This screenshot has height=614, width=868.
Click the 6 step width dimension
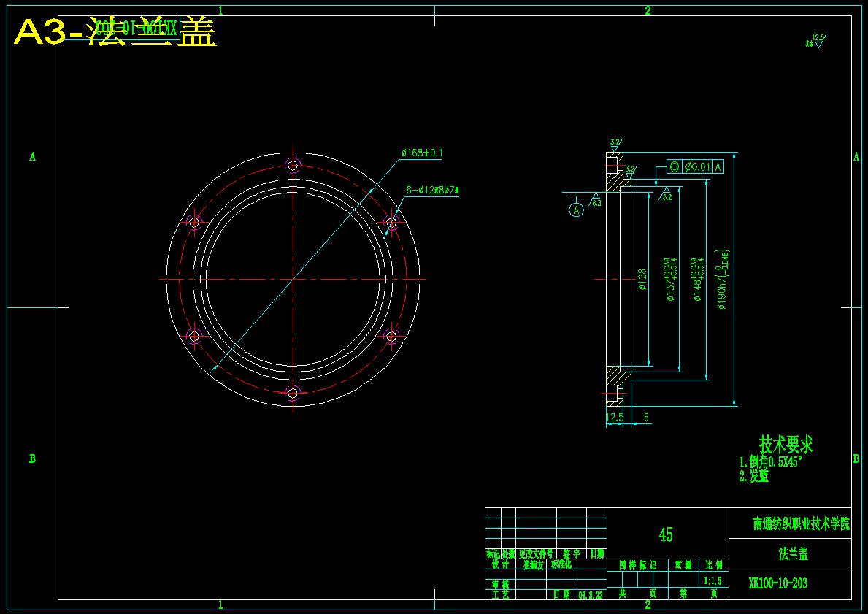pyautogui.click(x=646, y=418)
